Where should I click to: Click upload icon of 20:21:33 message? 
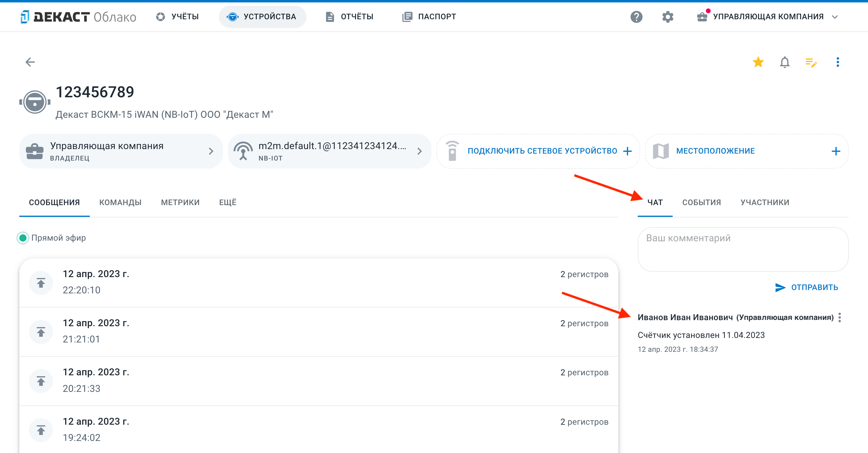pyautogui.click(x=41, y=381)
